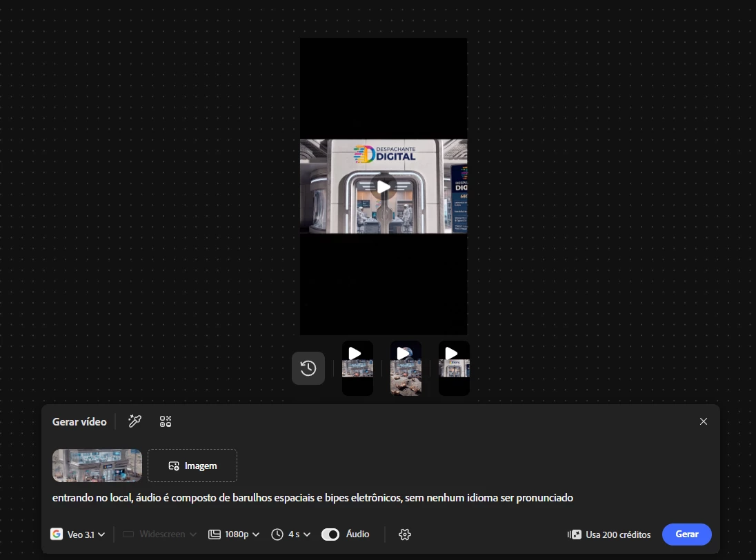Toggle the Áudio switch
This screenshot has width=756, height=560.
click(x=330, y=534)
